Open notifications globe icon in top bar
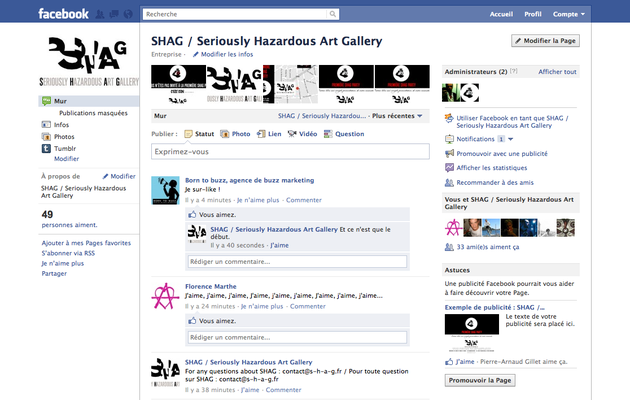The height and width of the screenshot is (400, 630). [x=128, y=14]
